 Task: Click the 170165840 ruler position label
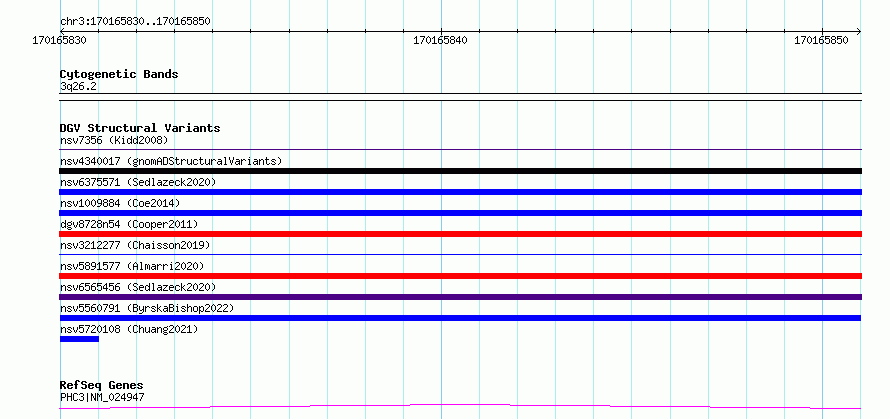tap(440, 40)
